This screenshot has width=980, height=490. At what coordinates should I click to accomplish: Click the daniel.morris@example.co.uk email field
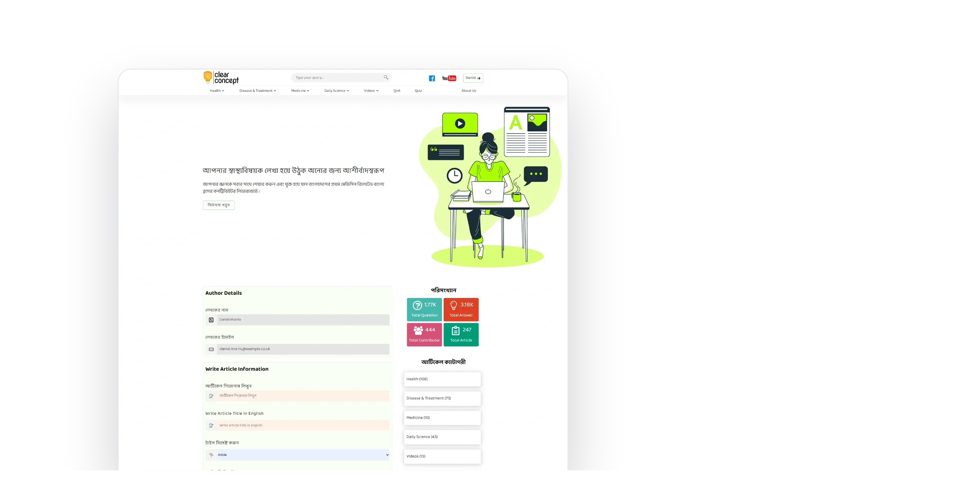[x=303, y=349]
